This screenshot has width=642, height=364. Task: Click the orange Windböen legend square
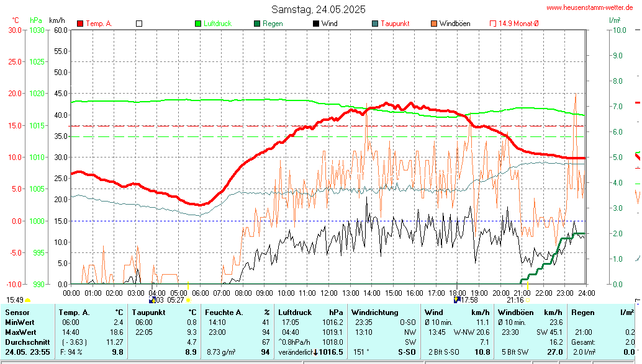click(434, 24)
